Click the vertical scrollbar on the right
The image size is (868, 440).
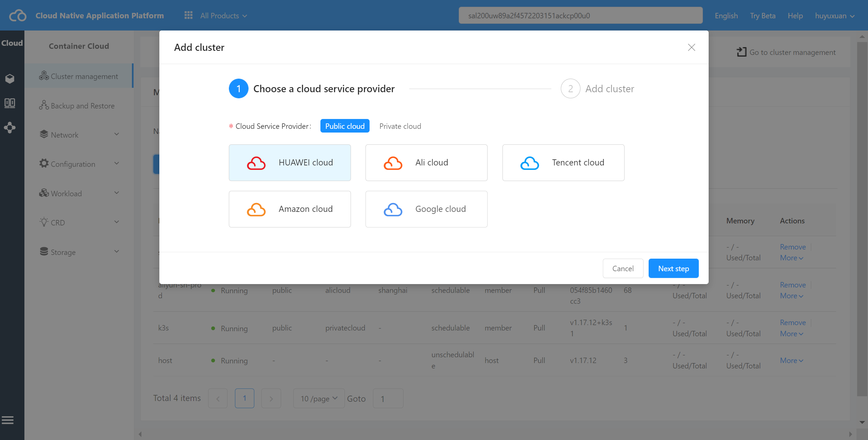click(x=862, y=219)
